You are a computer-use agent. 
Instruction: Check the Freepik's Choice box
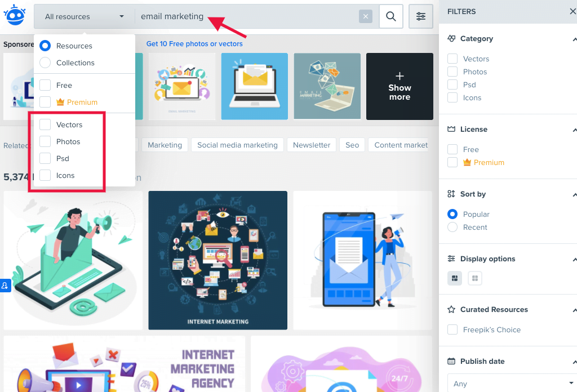tap(452, 329)
